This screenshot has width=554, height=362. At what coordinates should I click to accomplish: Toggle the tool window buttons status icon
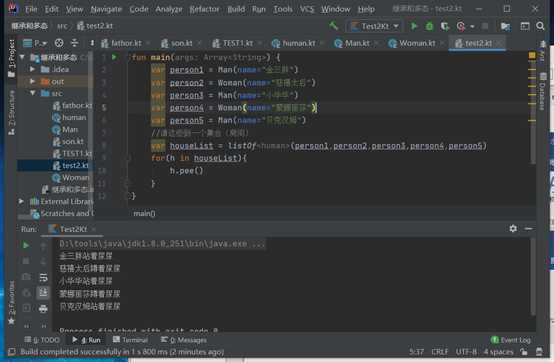[x=12, y=352]
